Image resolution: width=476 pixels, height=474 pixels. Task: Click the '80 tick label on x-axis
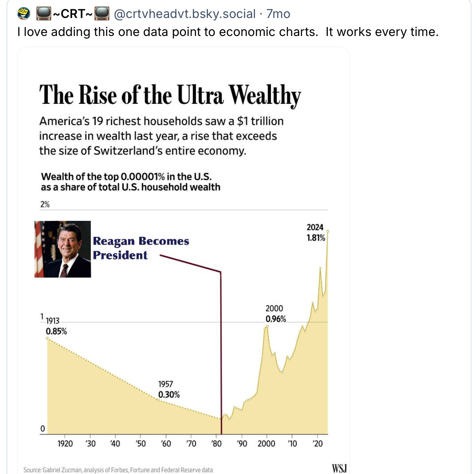click(x=216, y=444)
